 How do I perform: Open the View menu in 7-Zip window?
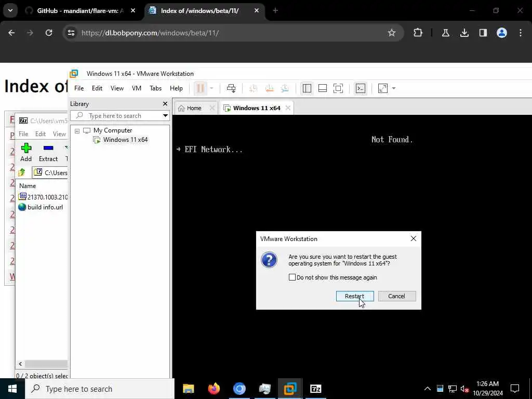click(x=59, y=134)
